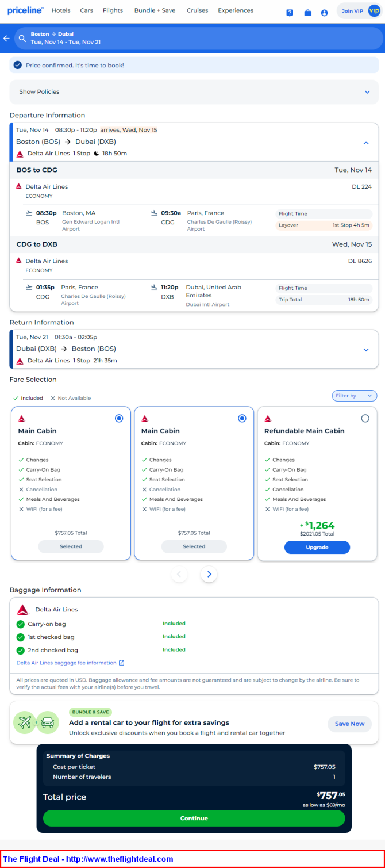
Task: Click the back arrow in search bar
Action: [7, 39]
